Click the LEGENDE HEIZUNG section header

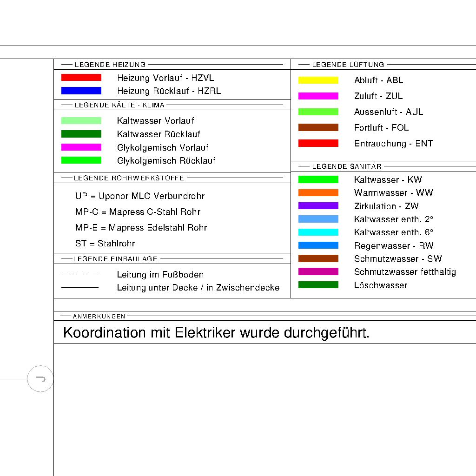coord(110,65)
